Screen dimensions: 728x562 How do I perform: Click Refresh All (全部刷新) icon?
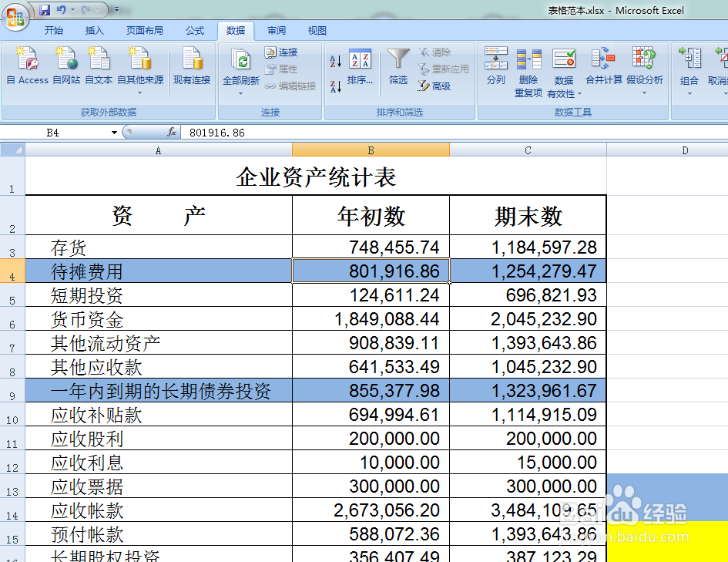pos(241,60)
